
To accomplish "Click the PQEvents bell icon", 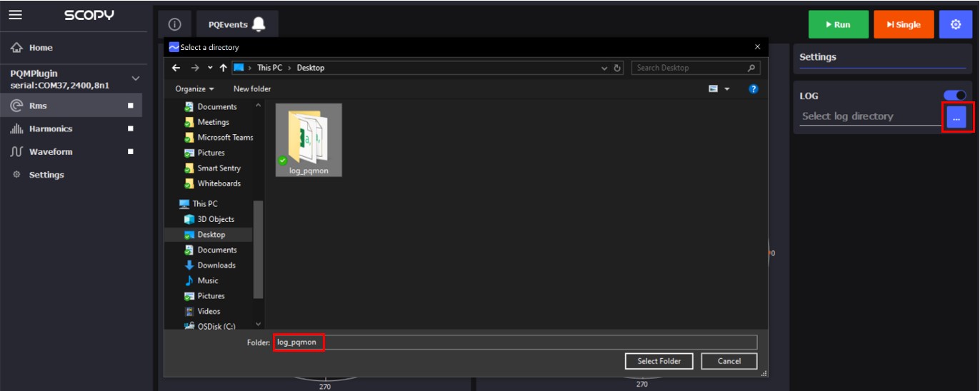I will pyautogui.click(x=259, y=24).
